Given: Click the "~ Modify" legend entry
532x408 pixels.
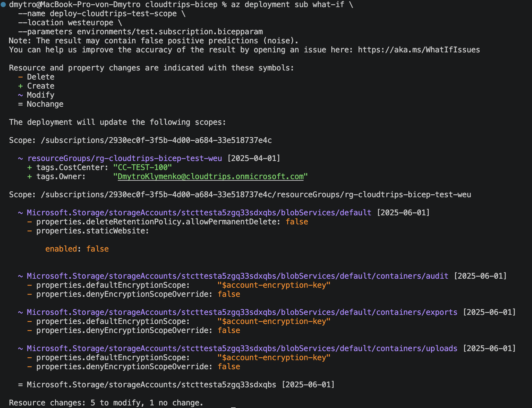Looking at the screenshot, I should pyautogui.click(x=36, y=95).
